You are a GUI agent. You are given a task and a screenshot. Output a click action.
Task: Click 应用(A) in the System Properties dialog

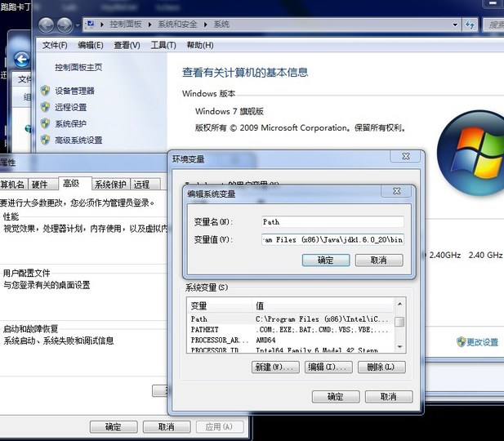pos(220,427)
